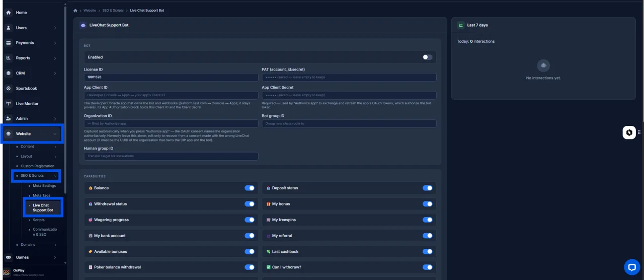Screen dimensions: 644x280
Task: Expand the Admin menu chevron
Action: point(55,118)
